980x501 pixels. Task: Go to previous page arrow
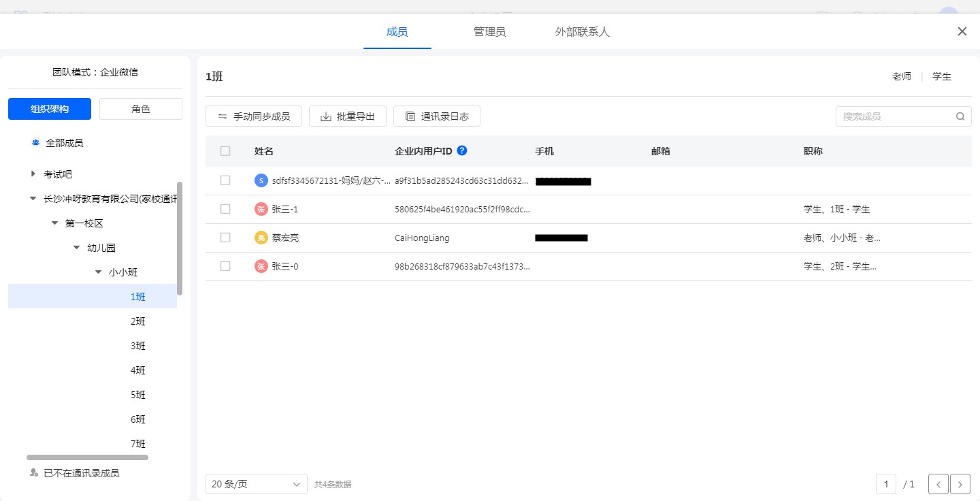pyautogui.click(x=938, y=484)
